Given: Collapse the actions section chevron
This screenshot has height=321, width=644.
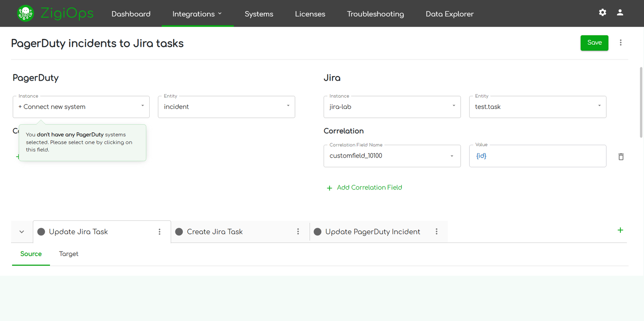Looking at the screenshot, I should (x=22, y=232).
